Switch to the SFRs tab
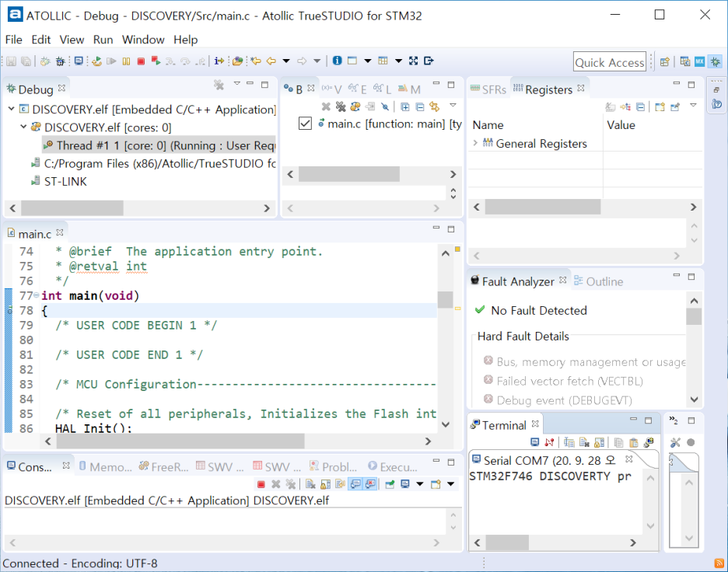728x572 pixels. [x=488, y=89]
